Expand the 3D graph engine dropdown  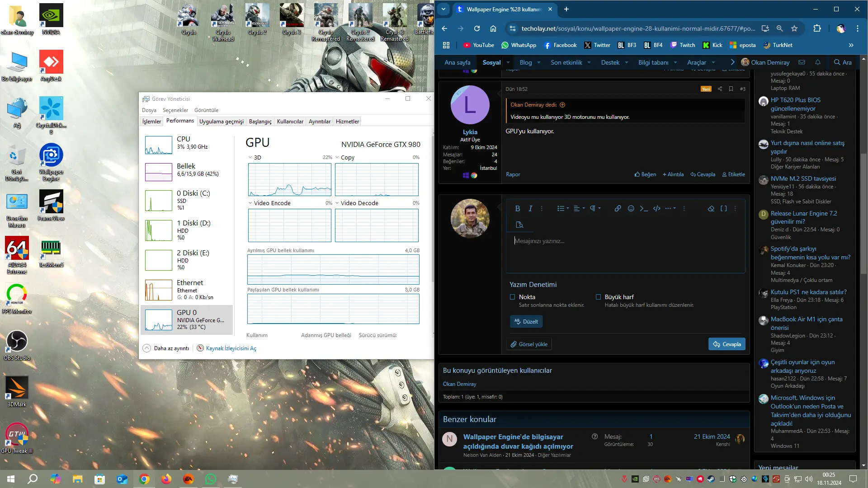pyautogui.click(x=250, y=157)
